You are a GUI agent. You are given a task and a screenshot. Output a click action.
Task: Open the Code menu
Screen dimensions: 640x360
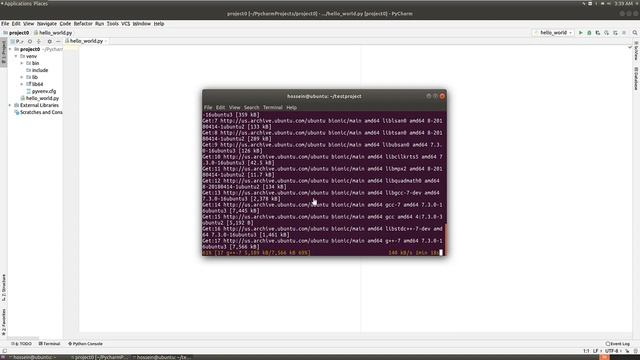65,24
